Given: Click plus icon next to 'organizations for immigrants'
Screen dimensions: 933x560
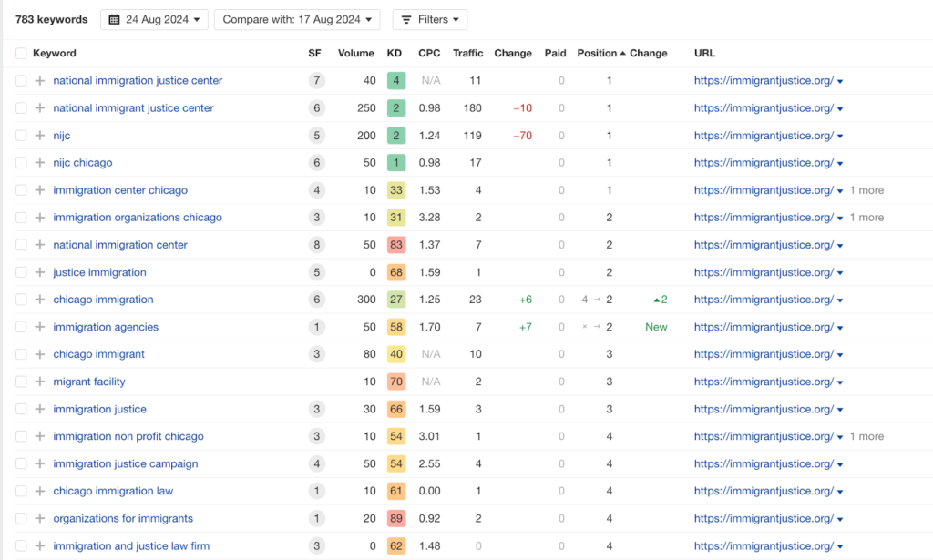Looking at the screenshot, I should click(40, 519).
